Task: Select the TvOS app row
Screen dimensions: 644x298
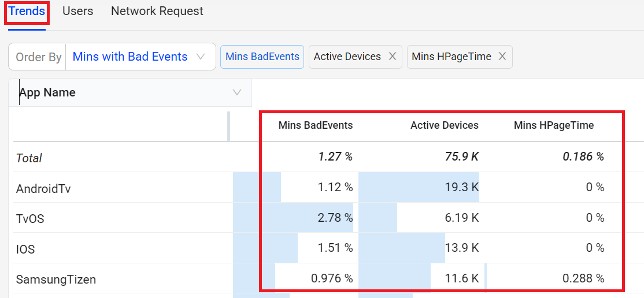Action: (30, 219)
